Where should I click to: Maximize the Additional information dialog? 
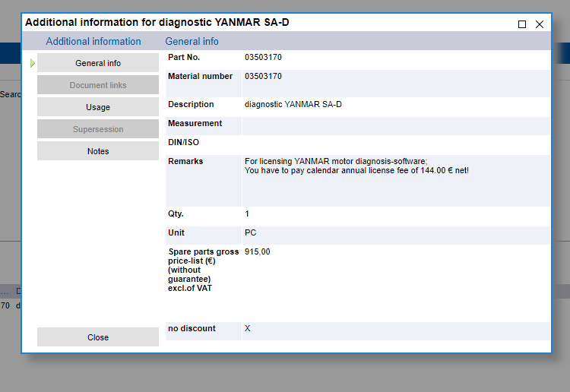click(x=522, y=24)
